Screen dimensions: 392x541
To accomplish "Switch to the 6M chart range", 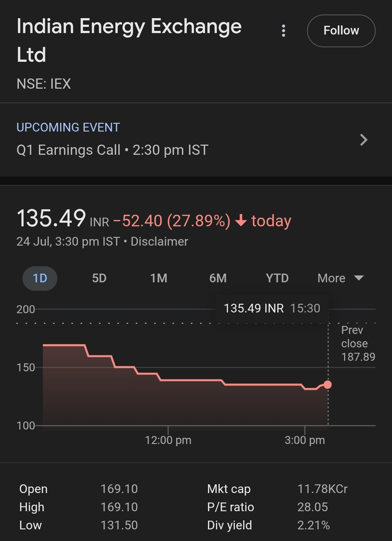I will (x=218, y=278).
